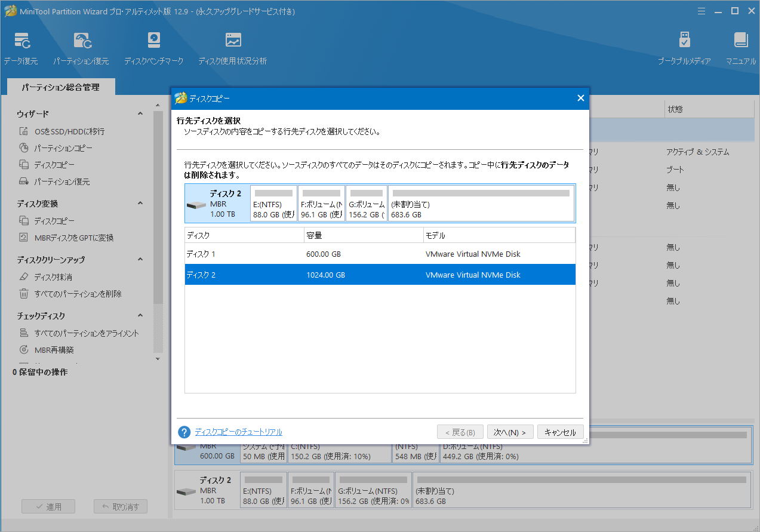Click the 1024.00 GB capacity cell
Screen dimensions: 760x532
click(325, 275)
